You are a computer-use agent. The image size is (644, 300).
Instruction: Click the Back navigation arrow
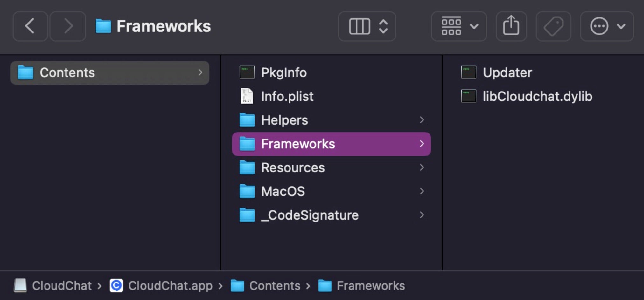click(x=30, y=26)
